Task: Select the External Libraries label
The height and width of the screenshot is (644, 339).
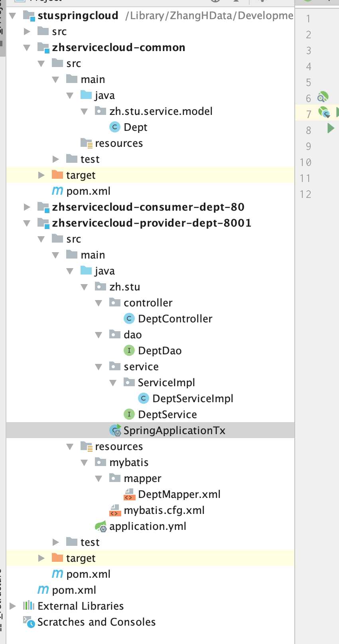Action: pyautogui.click(x=81, y=606)
